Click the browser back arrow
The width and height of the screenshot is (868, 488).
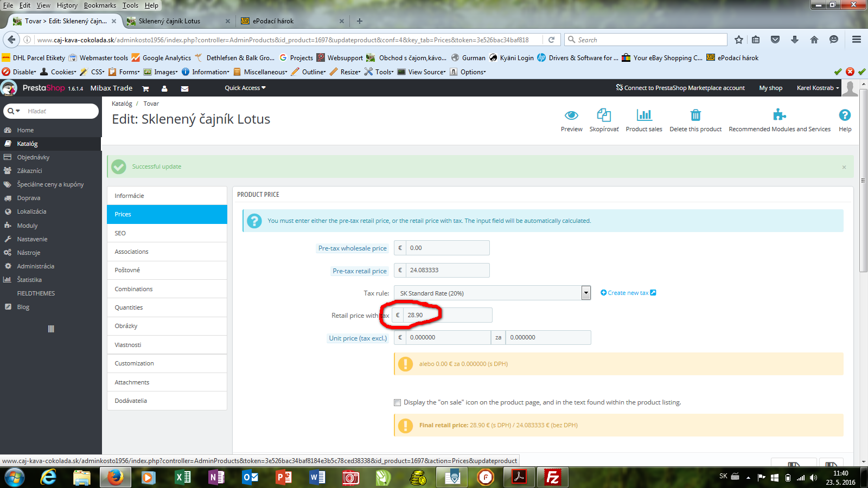11,40
